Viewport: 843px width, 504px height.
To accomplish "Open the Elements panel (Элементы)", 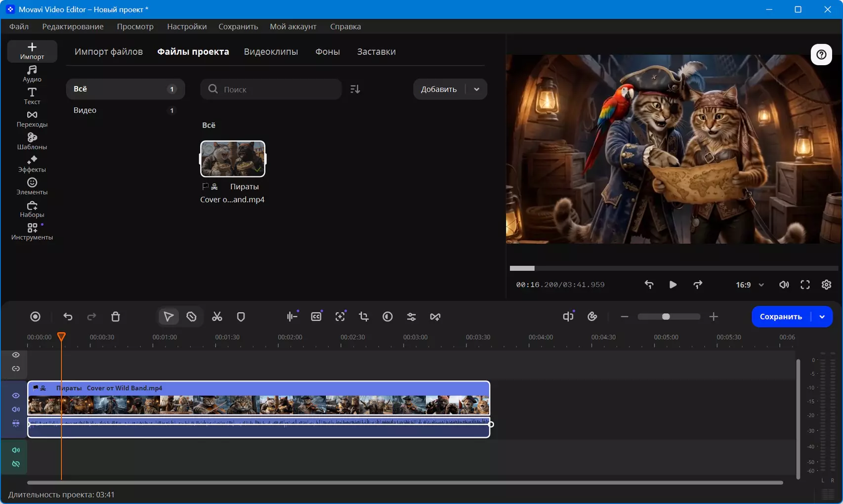I will tap(32, 187).
